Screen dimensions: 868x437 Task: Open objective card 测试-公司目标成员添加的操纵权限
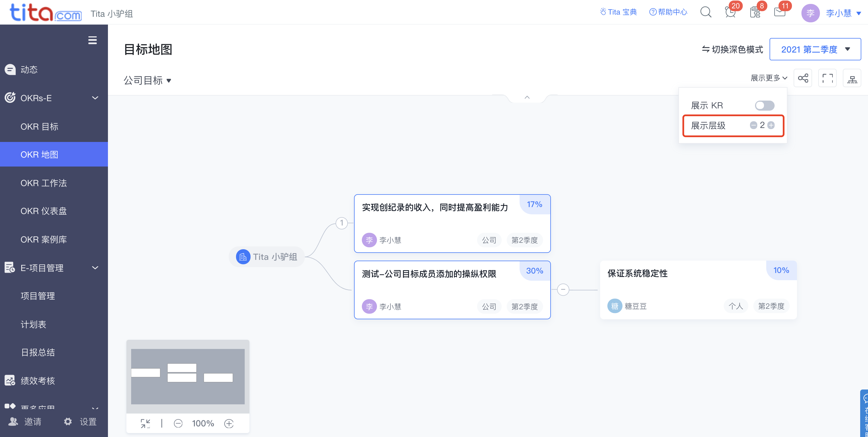pos(452,290)
